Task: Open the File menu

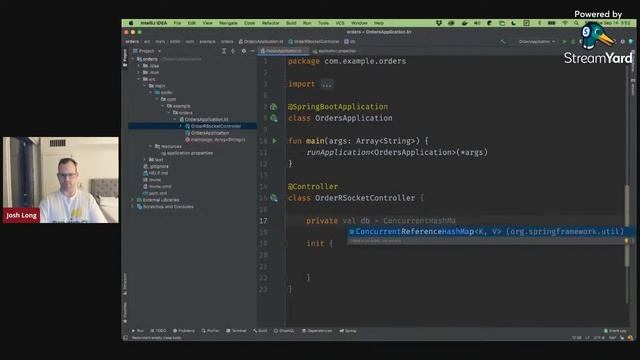Action: click(177, 23)
